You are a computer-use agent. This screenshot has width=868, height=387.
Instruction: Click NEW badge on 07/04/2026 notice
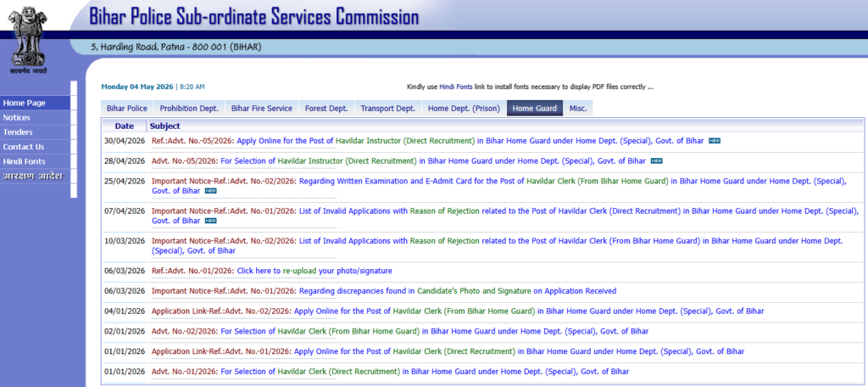click(211, 221)
